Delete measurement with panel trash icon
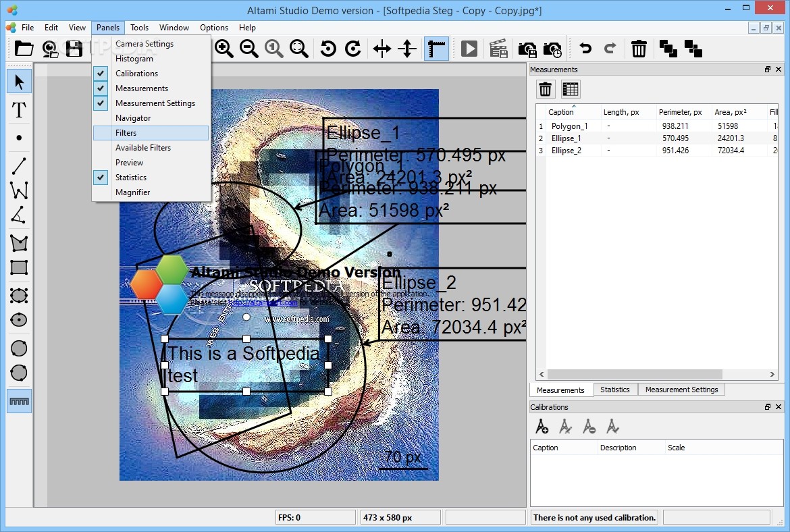 tap(545, 90)
